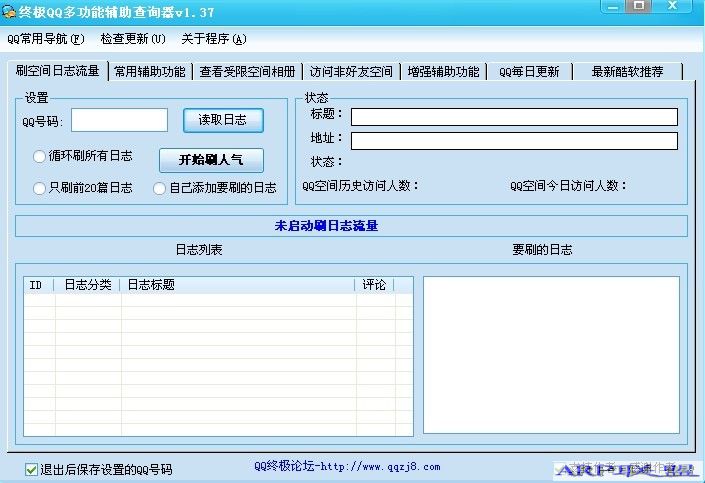Screen dimensions: 705x483
Task: Switch to the QQ每日更新 tab
Action: pos(529,72)
